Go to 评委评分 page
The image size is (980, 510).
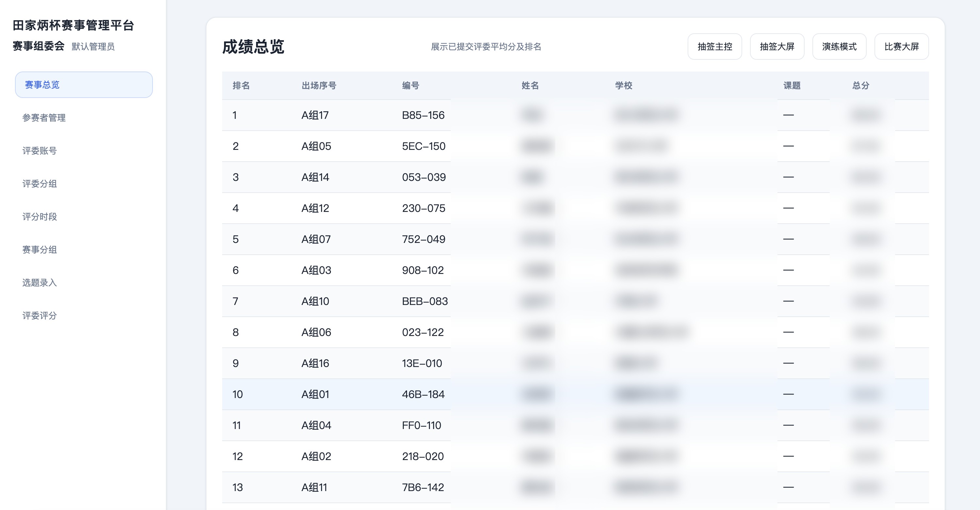pos(40,315)
